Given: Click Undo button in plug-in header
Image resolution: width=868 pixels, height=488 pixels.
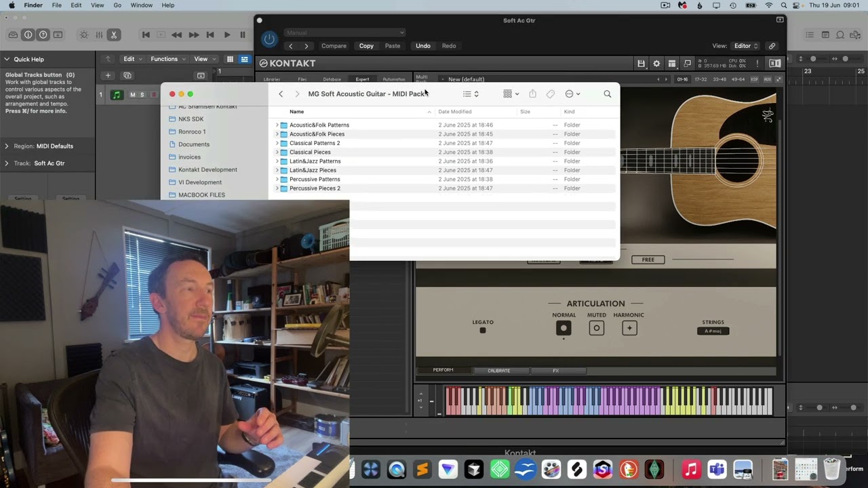Looking at the screenshot, I should pos(423,46).
